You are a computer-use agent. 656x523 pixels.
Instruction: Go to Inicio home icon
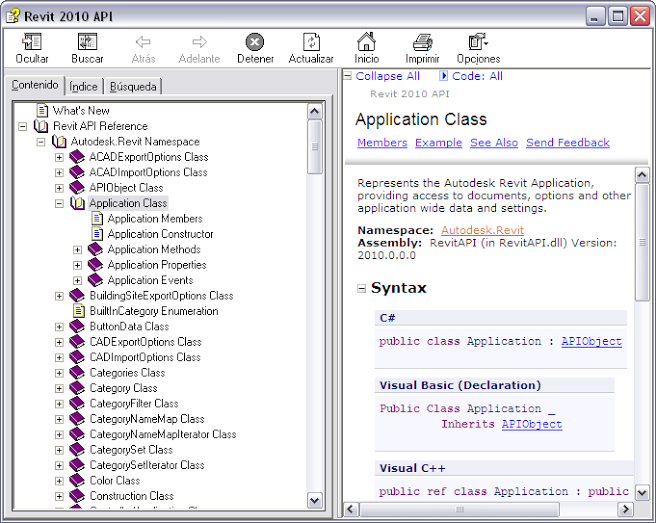pos(367,42)
